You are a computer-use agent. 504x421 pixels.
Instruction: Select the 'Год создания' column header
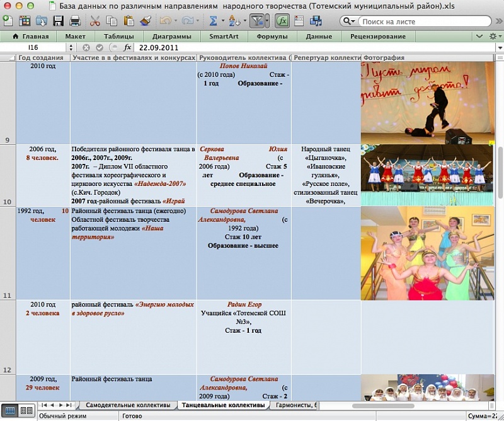click(43, 57)
